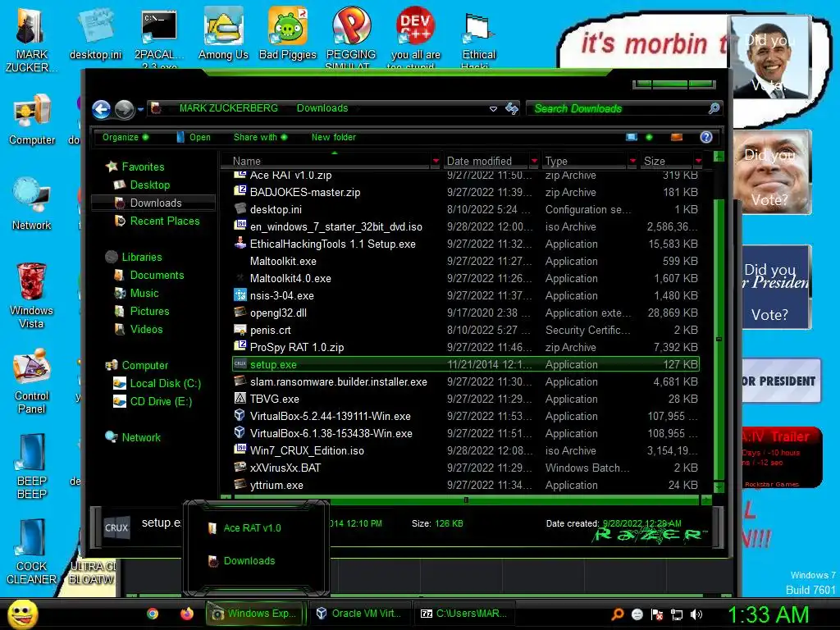This screenshot has height=630, width=840.
Task: Select EthicalHackingTools 1.1 Setup.exe file
Action: [466, 244]
